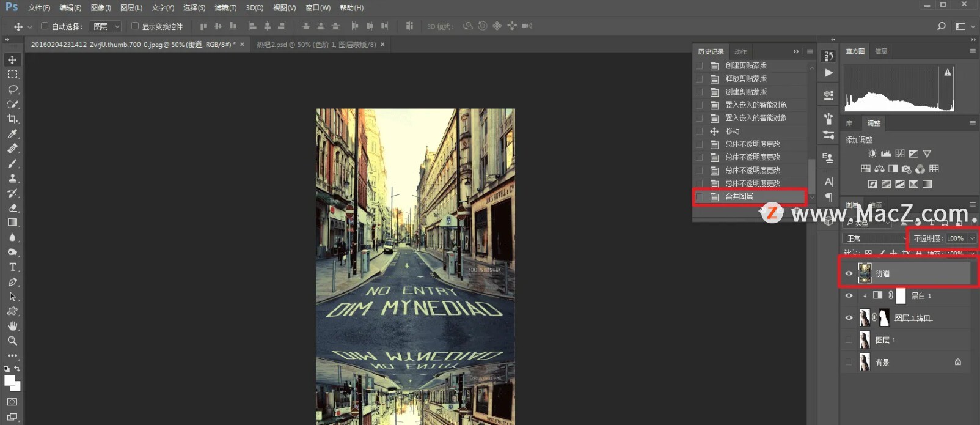The width and height of the screenshot is (980, 425).
Task: Select the Move tool in the toolbox
Action: point(12,59)
